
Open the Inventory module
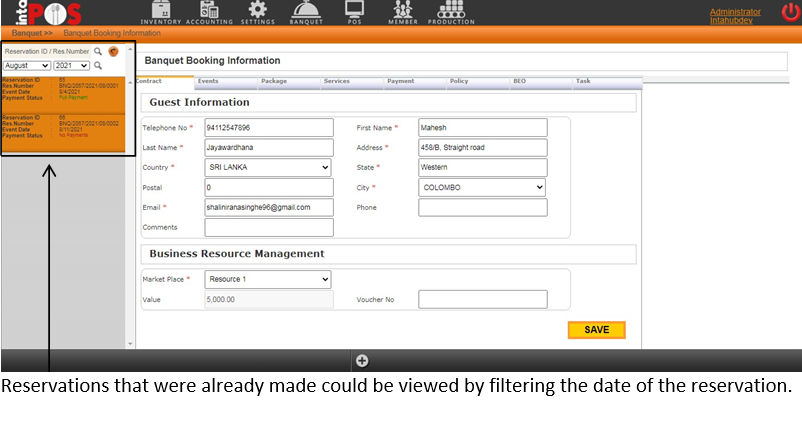[x=161, y=12]
